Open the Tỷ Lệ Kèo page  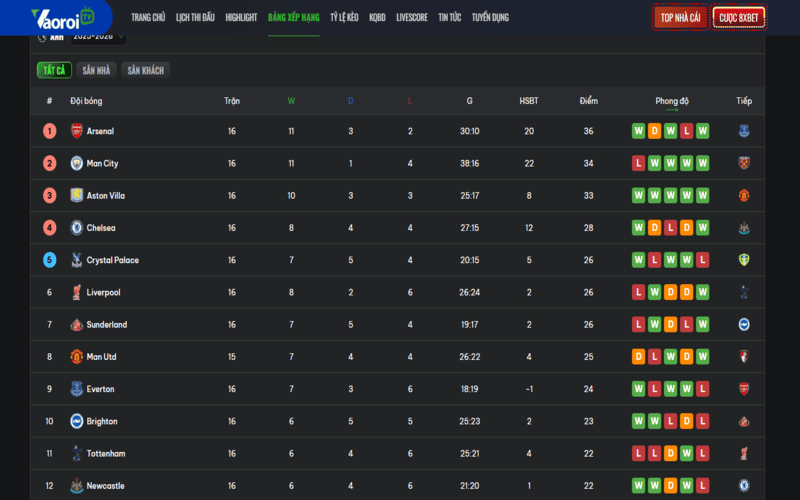click(x=344, y=18)
